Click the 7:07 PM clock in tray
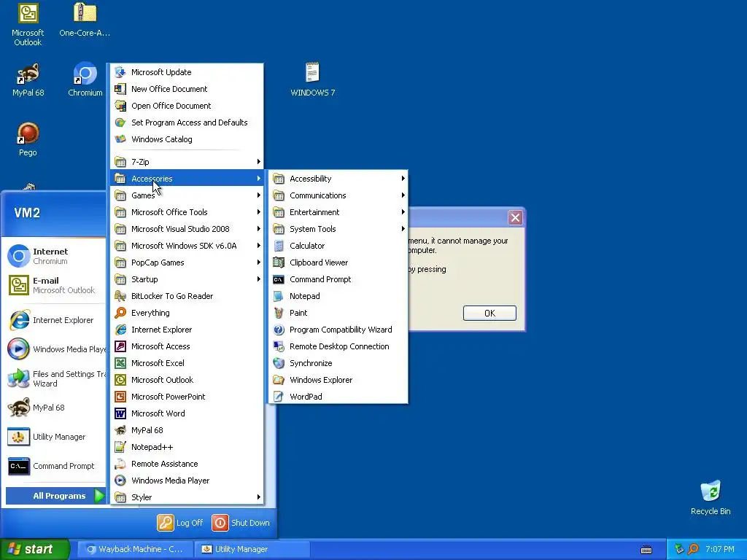 point(720,549)
